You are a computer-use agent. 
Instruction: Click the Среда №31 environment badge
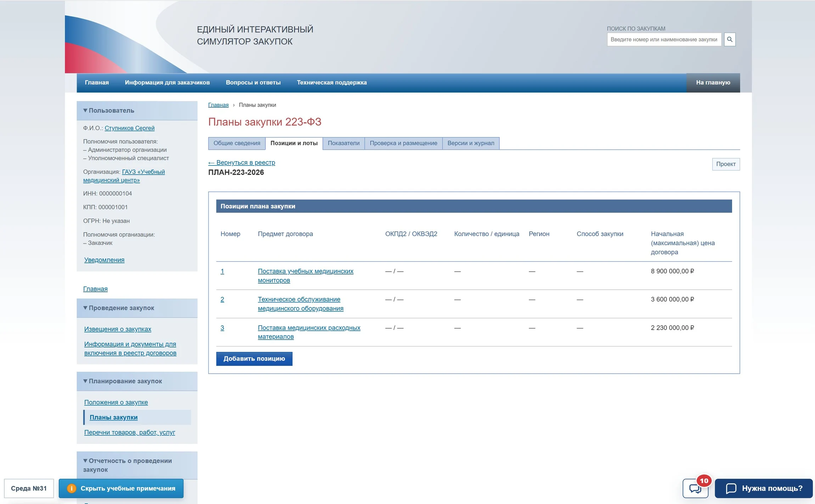click(x=29, y=488)
